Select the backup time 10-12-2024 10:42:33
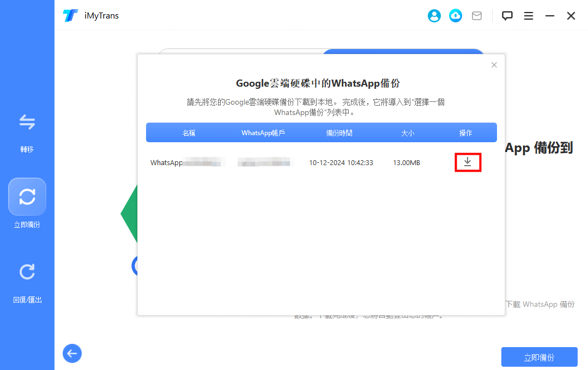The width and height of the screenshot is (588, 370). 341,163
